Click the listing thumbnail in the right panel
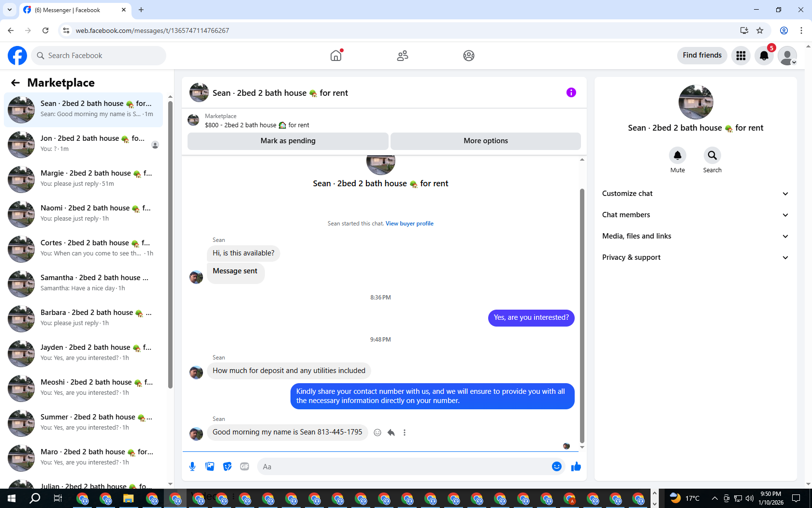 click(696, 102)
